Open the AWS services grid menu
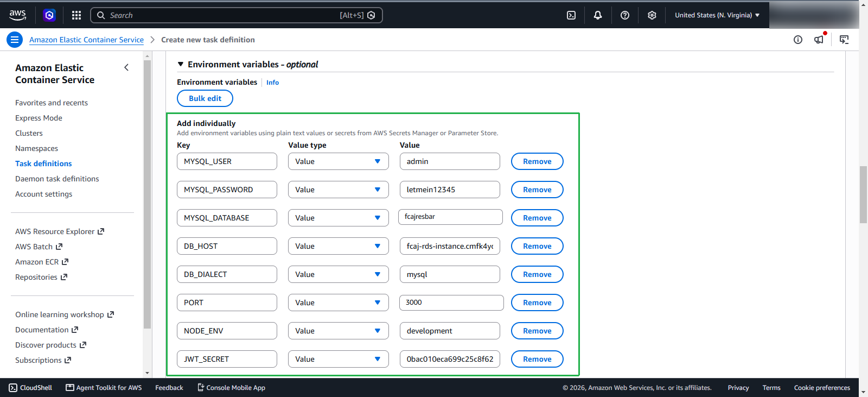This screenshot has width=868, height=397. coord(76,15)
